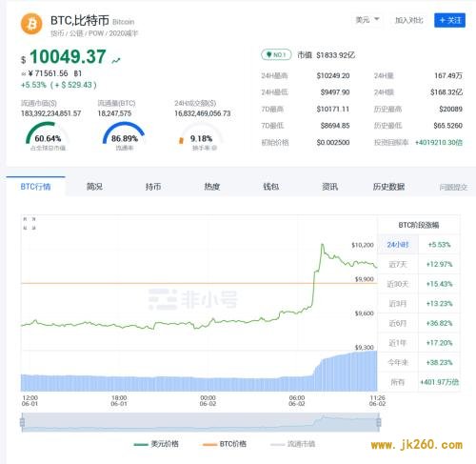476x464 pixels.
Task: Select the 近1年 change period row
Action: click(419, 343)
